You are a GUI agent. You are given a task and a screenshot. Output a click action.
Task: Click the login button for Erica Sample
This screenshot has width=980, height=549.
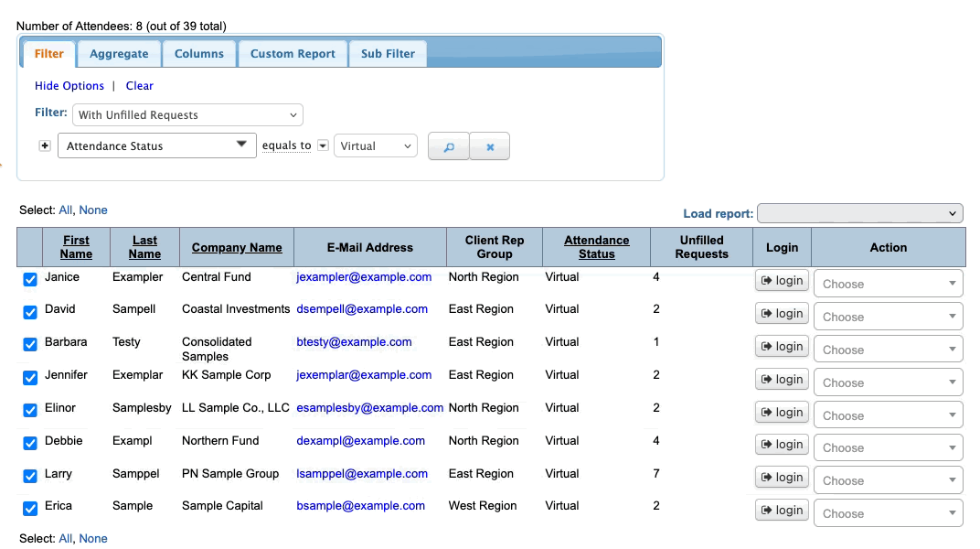pyautogui.click(x=782, y=511)
